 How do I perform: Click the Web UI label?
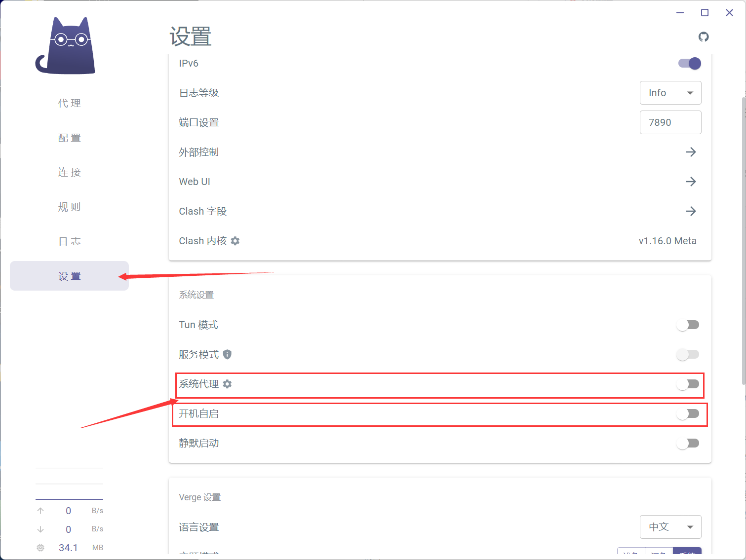click(x=195, y=182)
